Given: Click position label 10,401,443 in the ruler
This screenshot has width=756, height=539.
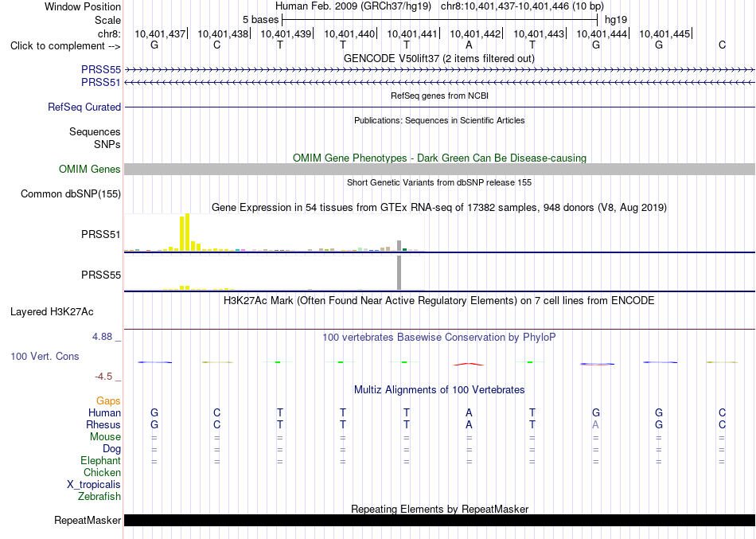Looking at the screenshot, I should pyautogui.click(x=539, y=33).
